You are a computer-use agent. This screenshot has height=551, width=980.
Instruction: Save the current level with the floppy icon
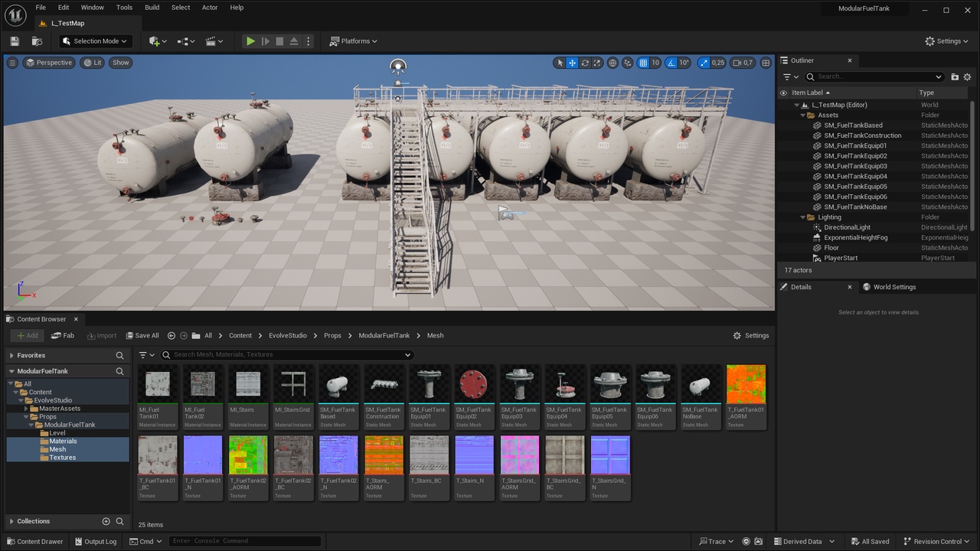(15, 41)
